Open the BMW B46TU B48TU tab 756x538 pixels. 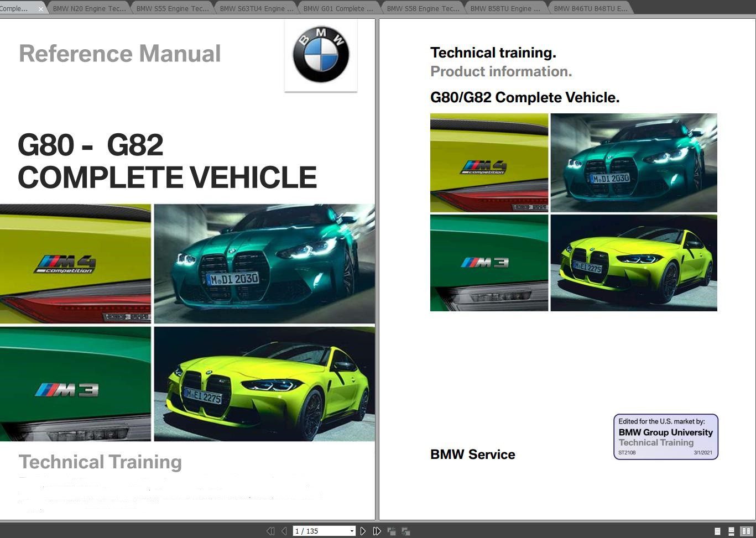coord(591,8)
